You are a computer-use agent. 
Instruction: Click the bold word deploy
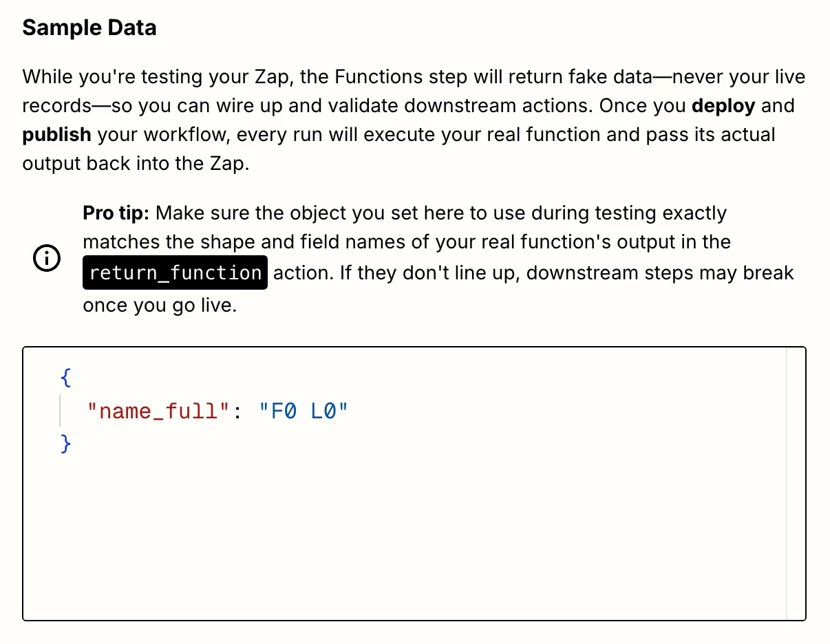(723, 105)
